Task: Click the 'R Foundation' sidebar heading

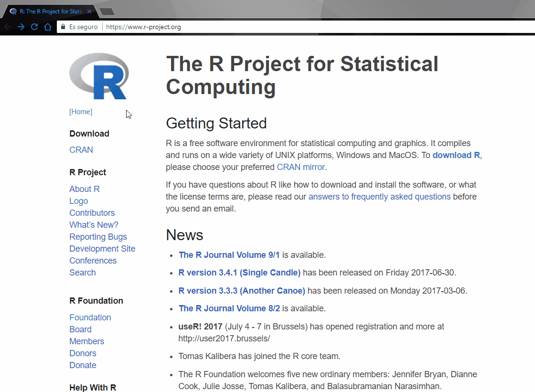Action: pos(96,301)
